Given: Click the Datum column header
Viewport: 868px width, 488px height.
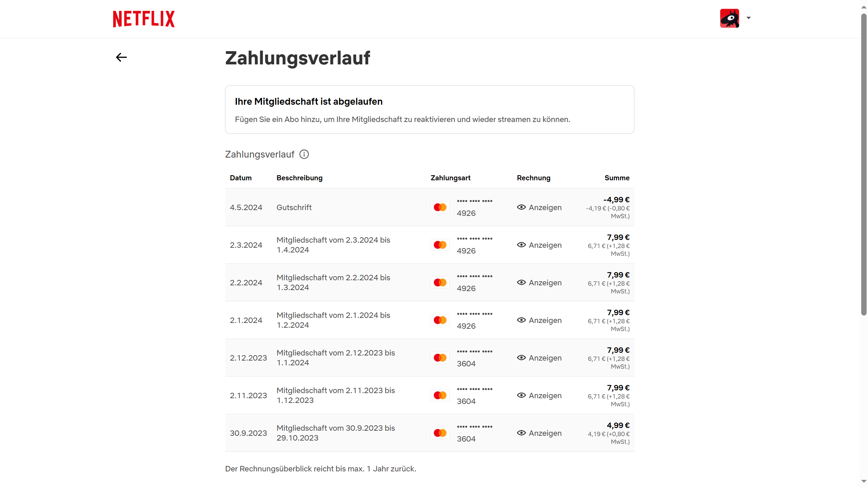Looking at the screenshot, I should [x=241, y=178].
